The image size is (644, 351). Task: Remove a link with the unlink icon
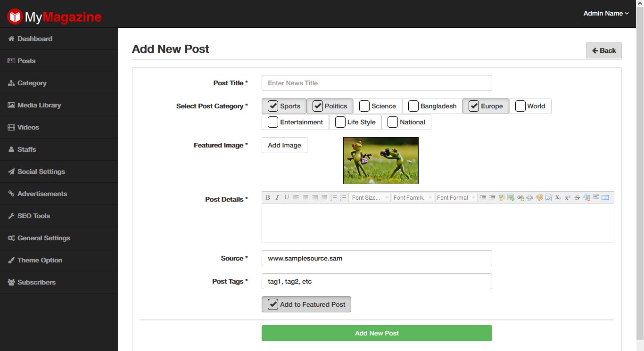[529, 197]
